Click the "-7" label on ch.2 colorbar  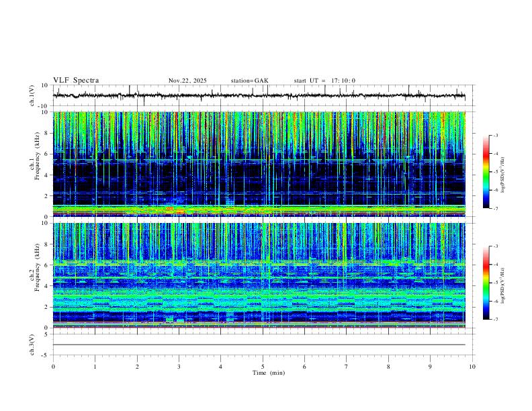click(x=495, y=319)
